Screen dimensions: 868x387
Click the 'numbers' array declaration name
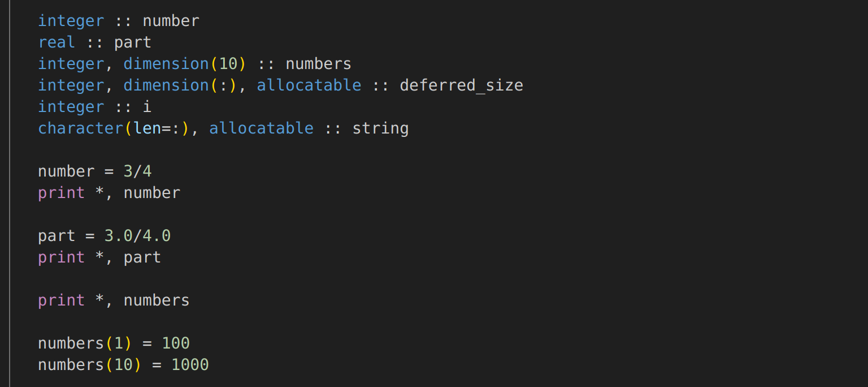[318, 64]
